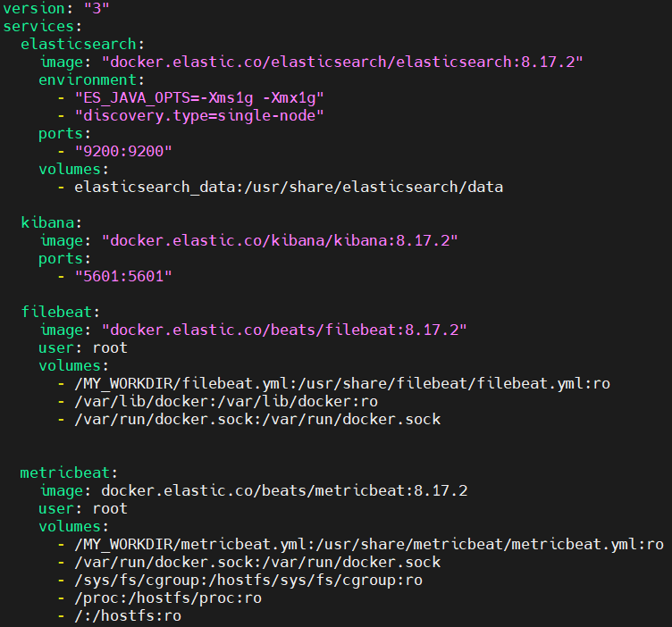Click the /proc:/hostfs/proc:ro line
This screenshot has width=672, height=627.
pos(168,598)
